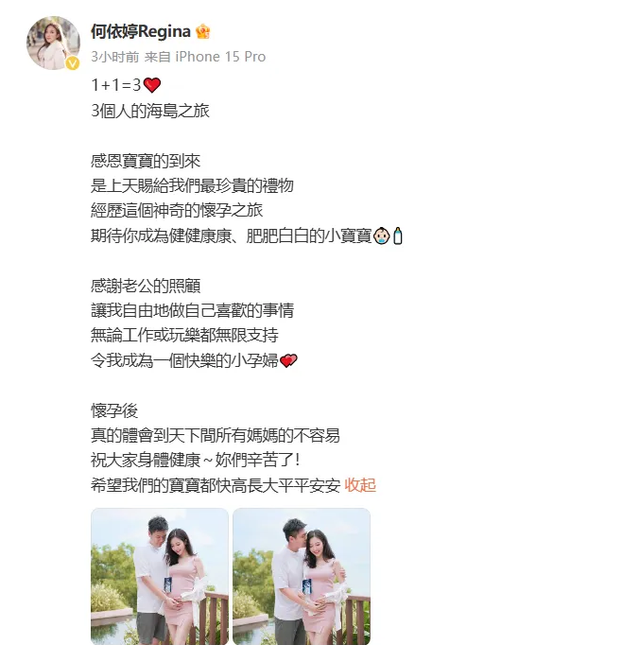Open 何依婷Regina's profile name link

(141, 32)
